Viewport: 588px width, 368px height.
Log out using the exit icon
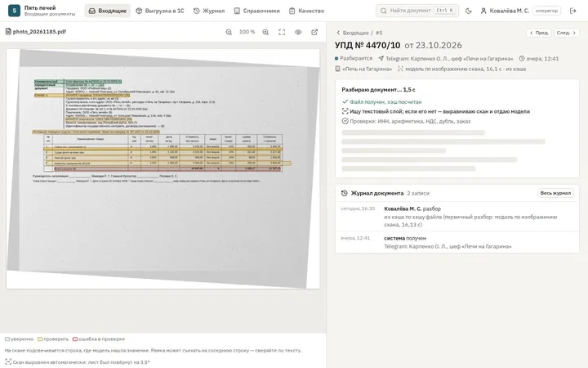(573, 11)
